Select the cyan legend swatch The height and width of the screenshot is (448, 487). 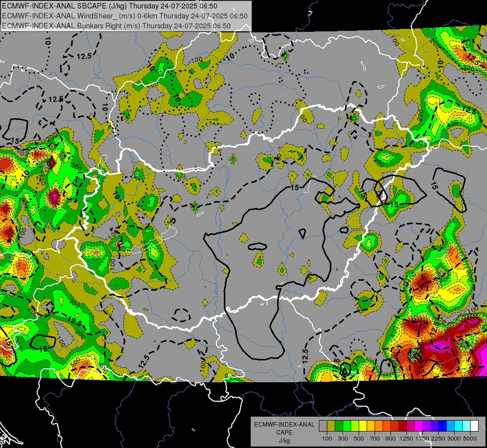pyautogui.click(x=459, y=426)
